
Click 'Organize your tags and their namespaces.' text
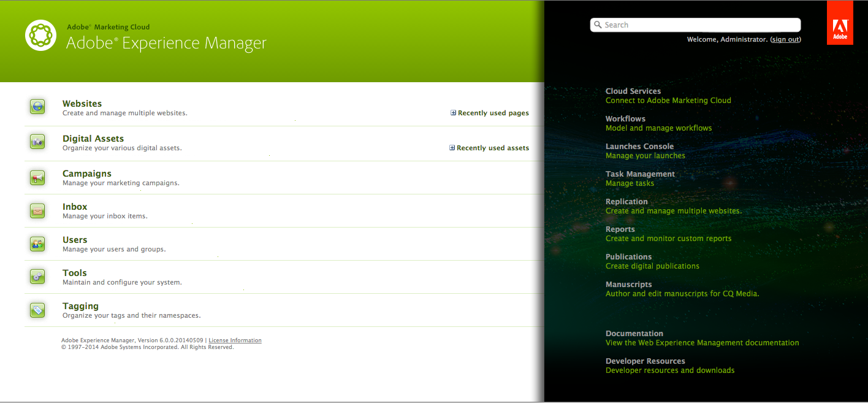point(132,316)
